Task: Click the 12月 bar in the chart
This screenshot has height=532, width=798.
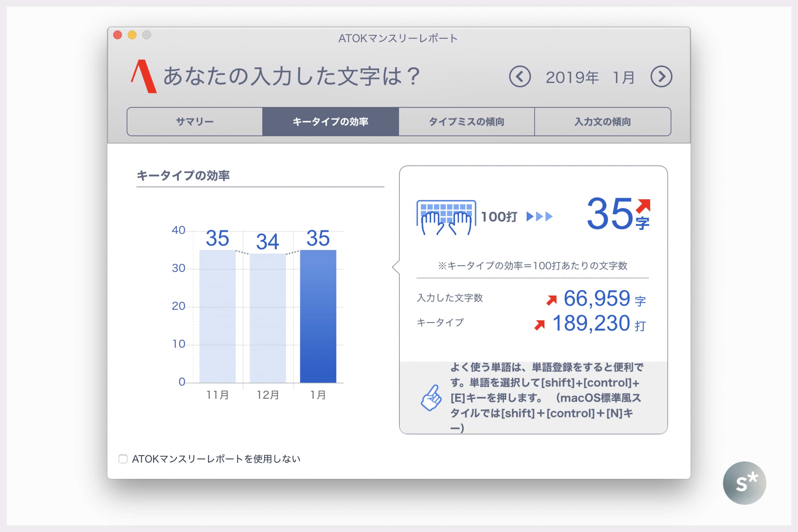Action: (x=268, y=318)
